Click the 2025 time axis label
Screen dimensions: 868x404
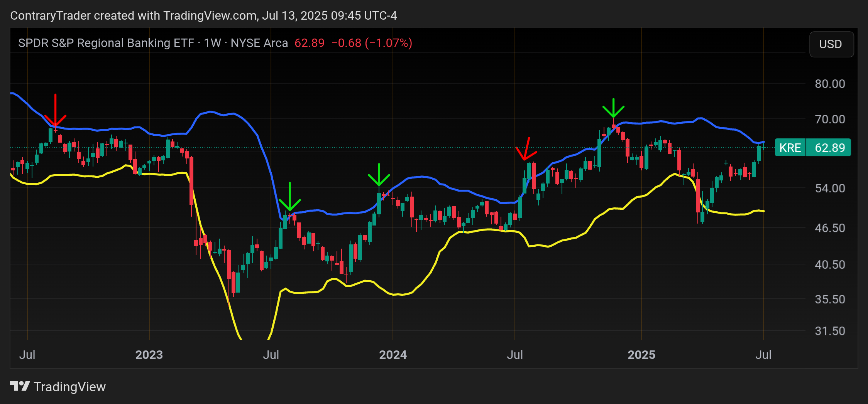641,355
